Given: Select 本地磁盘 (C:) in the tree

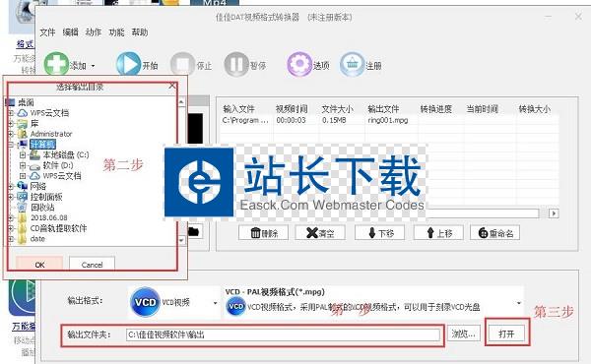Looking at the screenshot, I should point(66,154).
